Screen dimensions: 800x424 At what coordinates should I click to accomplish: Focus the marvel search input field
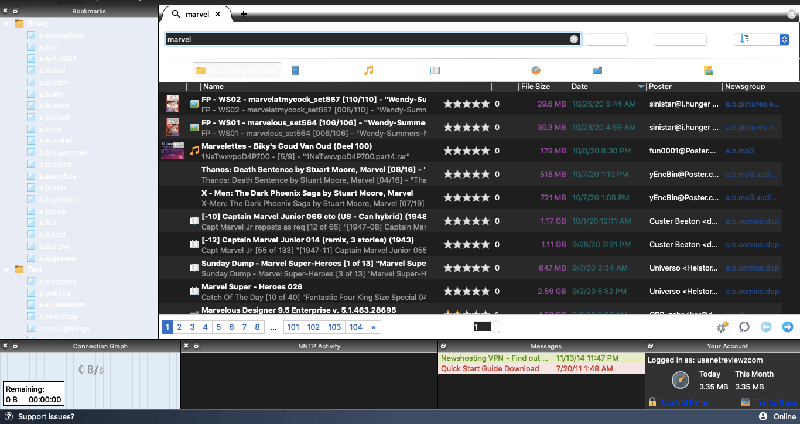click(367, 39)
